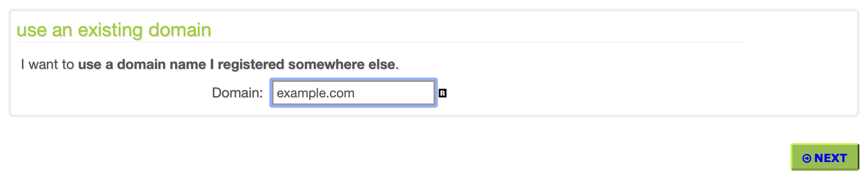Viewport: 868px width, 175px height.
Task: Click the word "domain" in the green heading
Action: (179, 30)
